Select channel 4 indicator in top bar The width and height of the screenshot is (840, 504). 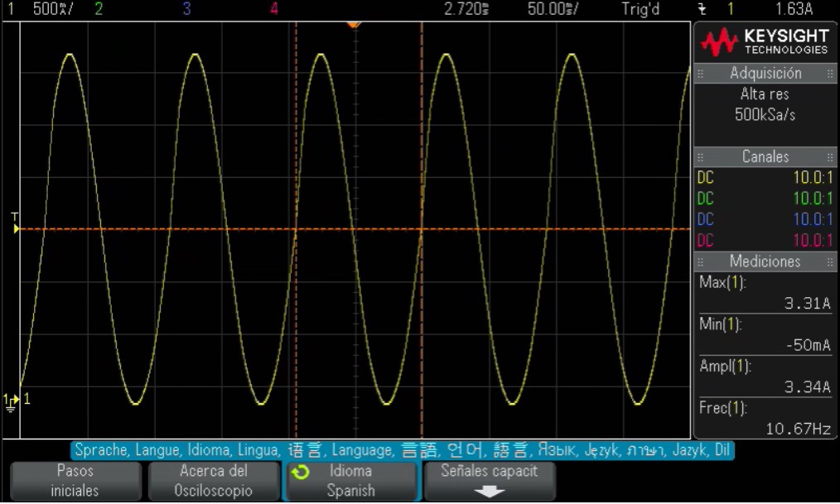[274, 8]
